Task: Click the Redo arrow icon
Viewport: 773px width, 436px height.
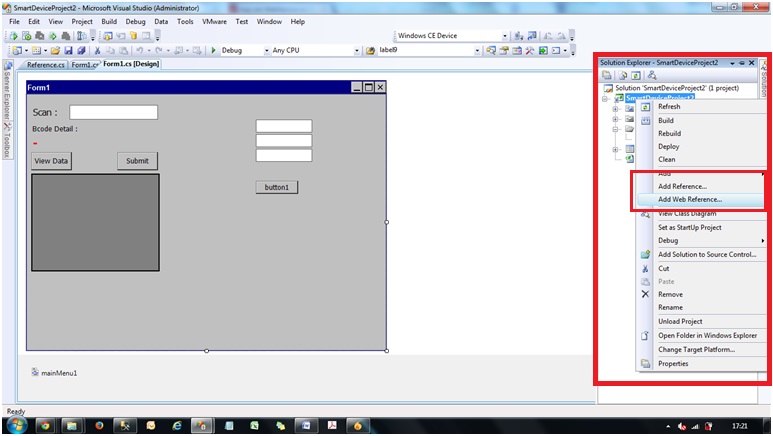Action: click(159, 50)
